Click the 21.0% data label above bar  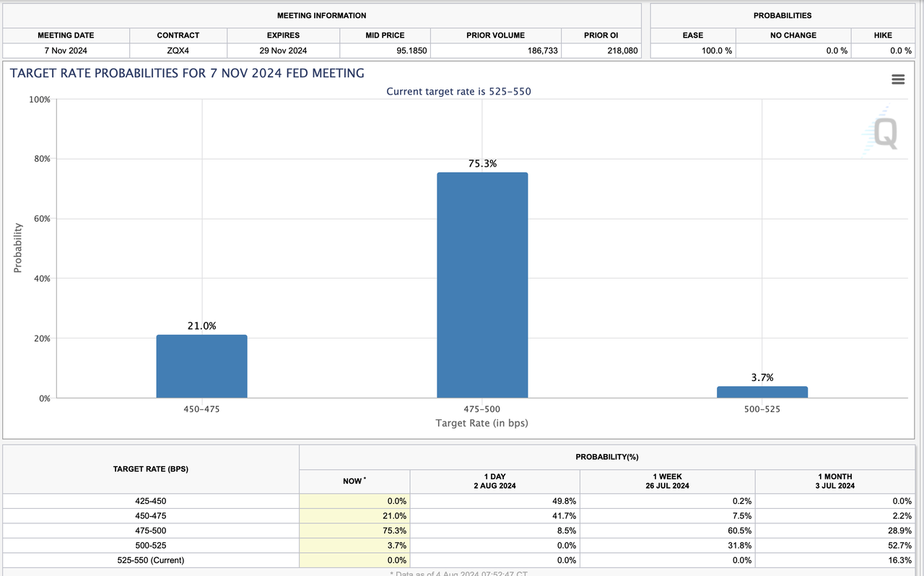point(201,326)
